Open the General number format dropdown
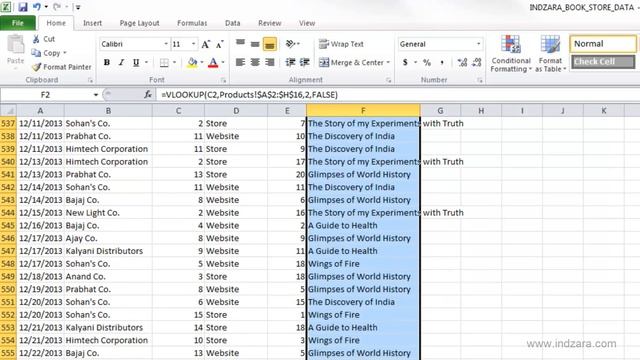The image size is (640, 360). [478, 44]
